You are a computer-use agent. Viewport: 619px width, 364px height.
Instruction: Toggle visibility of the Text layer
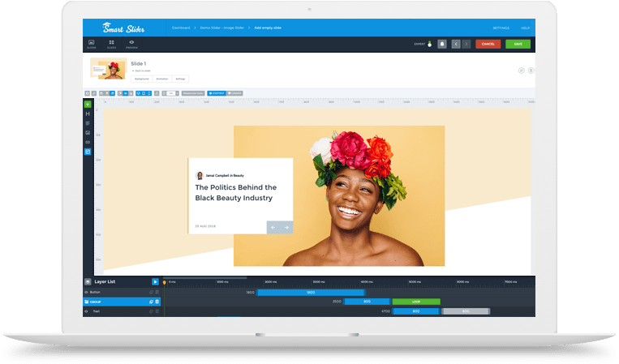coord(87,311)
